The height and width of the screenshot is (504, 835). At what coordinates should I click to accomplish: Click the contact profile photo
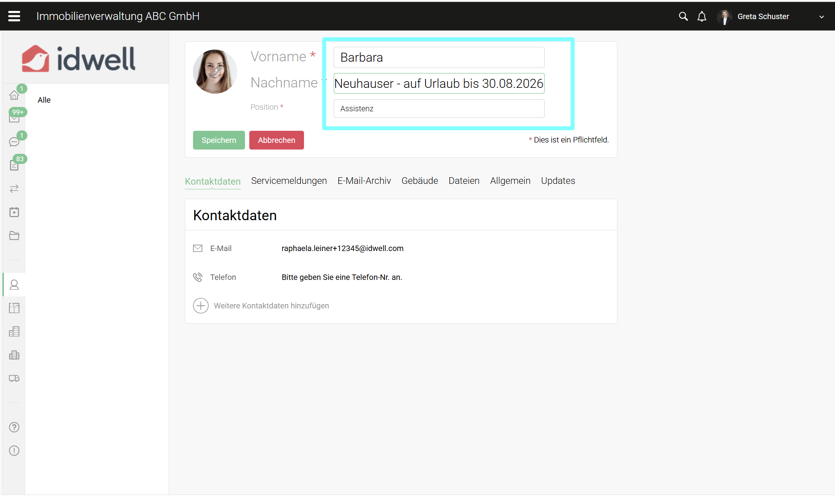click(215, 71)
